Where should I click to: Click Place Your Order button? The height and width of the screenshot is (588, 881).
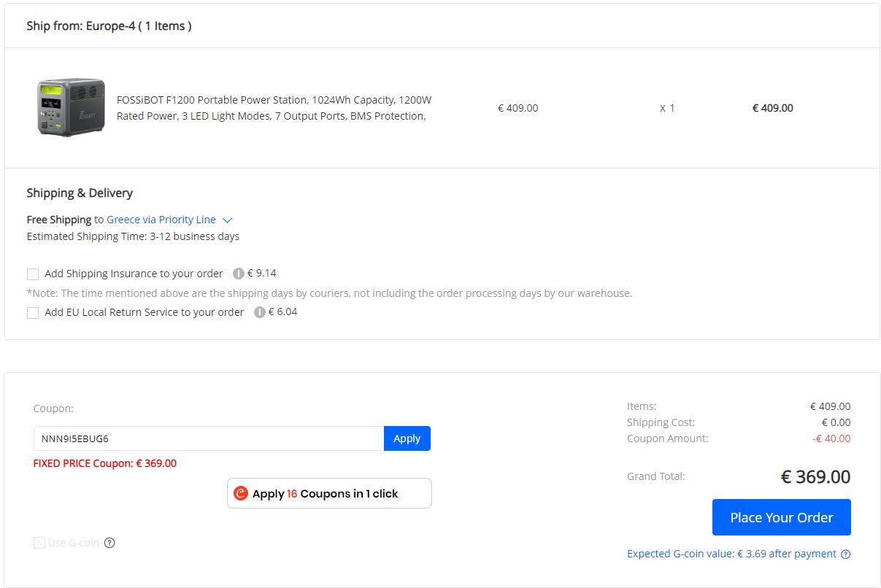coord(782,517)
